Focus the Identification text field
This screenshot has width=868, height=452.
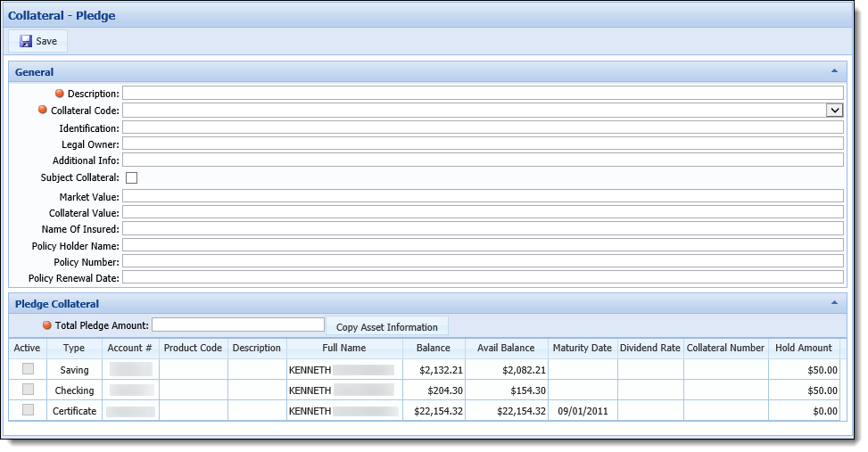[x=483, y=127]
